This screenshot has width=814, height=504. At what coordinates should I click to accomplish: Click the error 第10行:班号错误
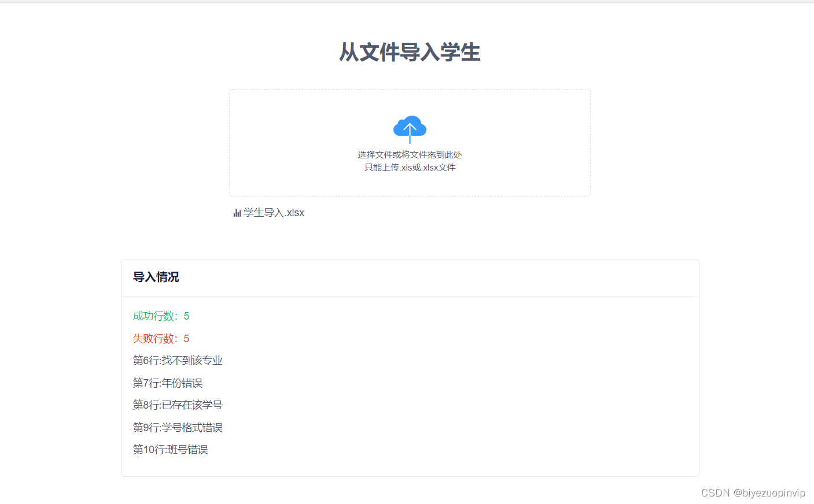[171, 450]
